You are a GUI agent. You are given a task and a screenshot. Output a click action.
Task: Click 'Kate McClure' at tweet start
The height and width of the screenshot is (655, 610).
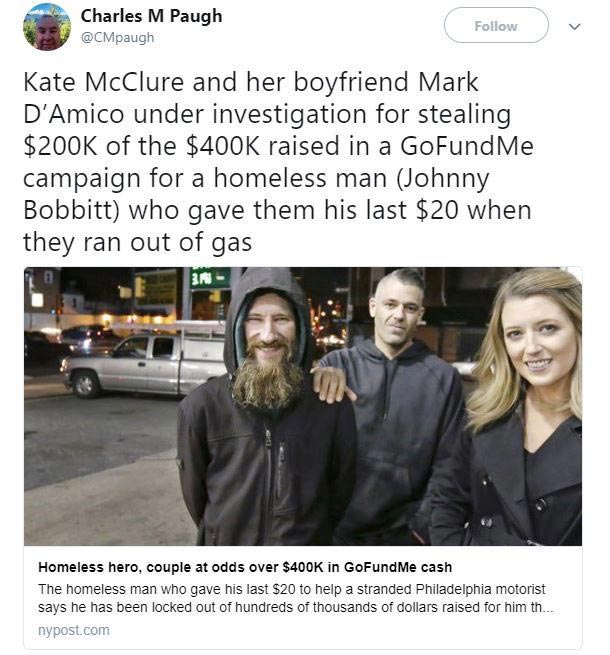tap(104, 81)
